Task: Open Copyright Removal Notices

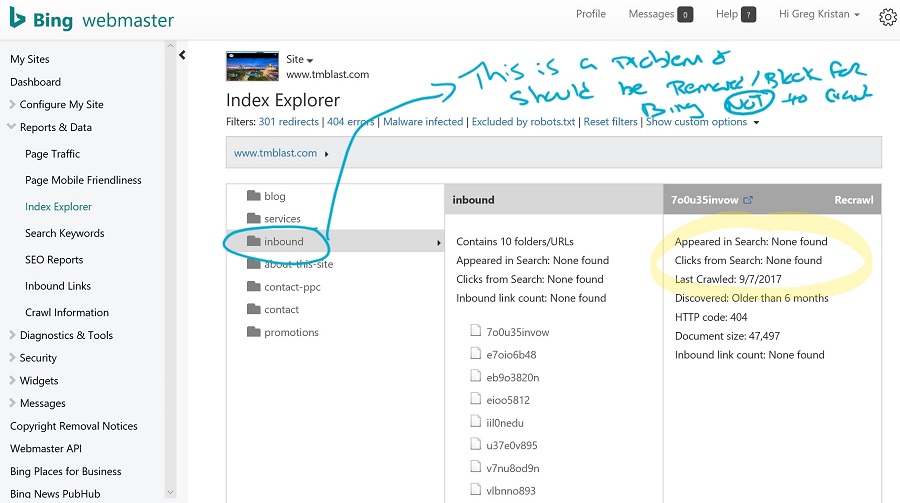Action: coord(73,426)
